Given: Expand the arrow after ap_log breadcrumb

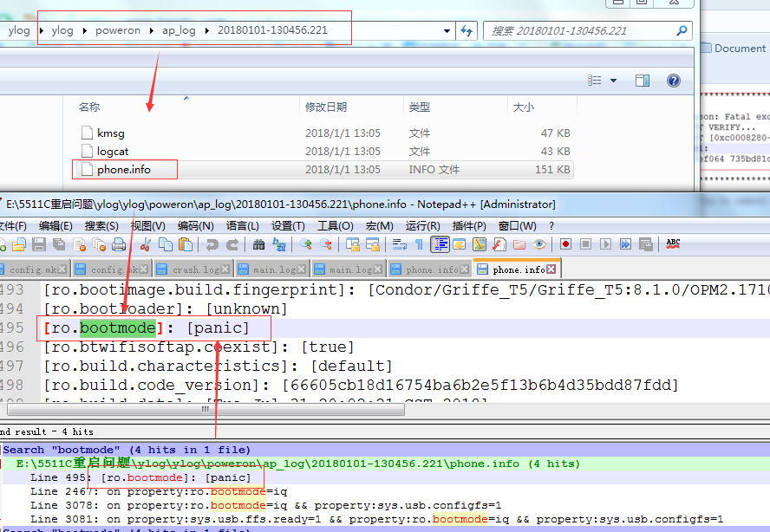Looking at the screenshot, I should 206,30.
